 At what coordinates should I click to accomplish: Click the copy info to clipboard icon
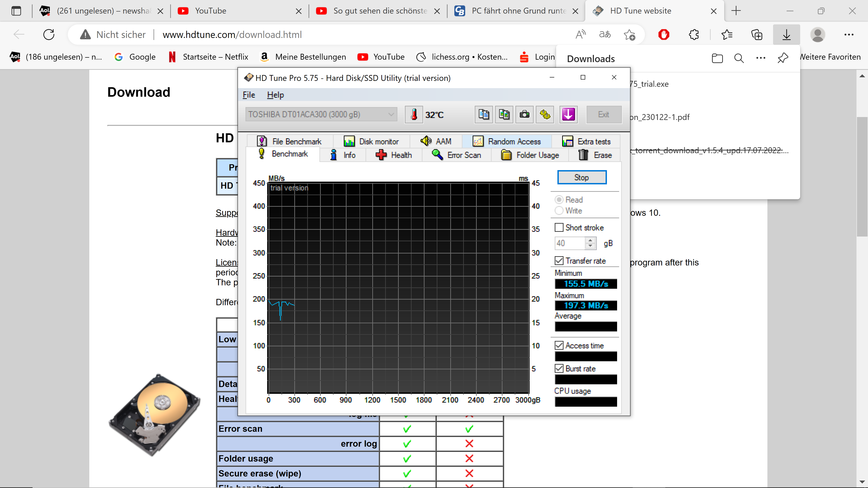[x=484, y=115]
